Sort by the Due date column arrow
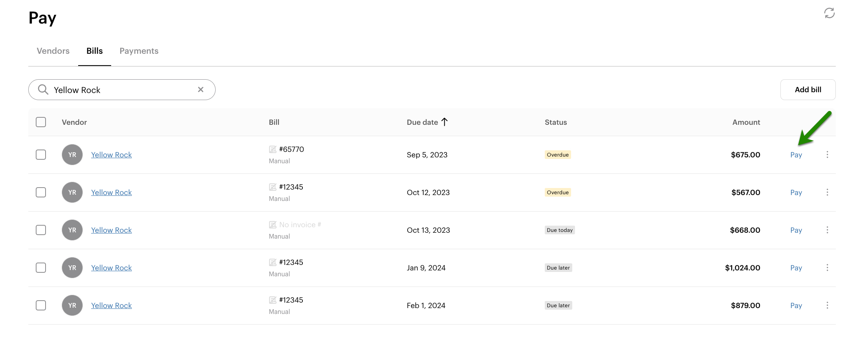The height and width of the screenshot is (343, 868). point(444,122)
